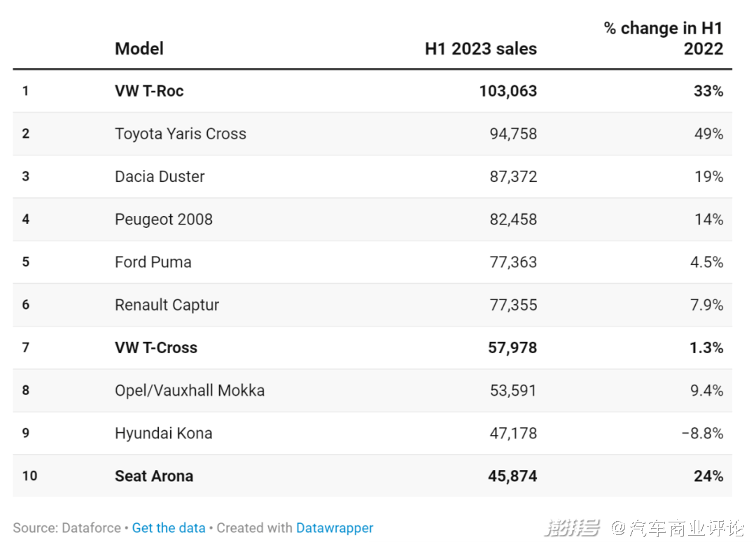Select the VW T-Roc row name
Screen dimensions: 756x542
[x=149, y=91]
